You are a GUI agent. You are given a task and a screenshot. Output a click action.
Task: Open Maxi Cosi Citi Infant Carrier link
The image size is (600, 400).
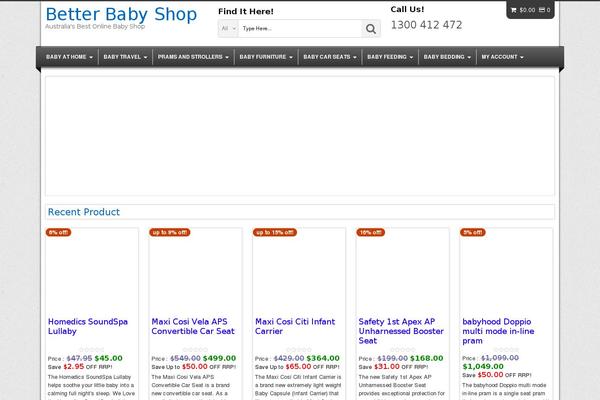coord(295,327)
